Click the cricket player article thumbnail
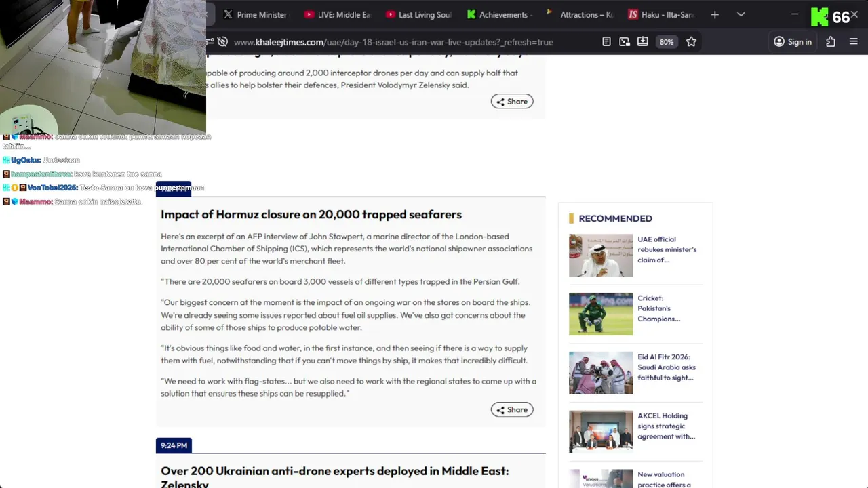The height and width of the screenshot is (488, 868). [601, 314]
